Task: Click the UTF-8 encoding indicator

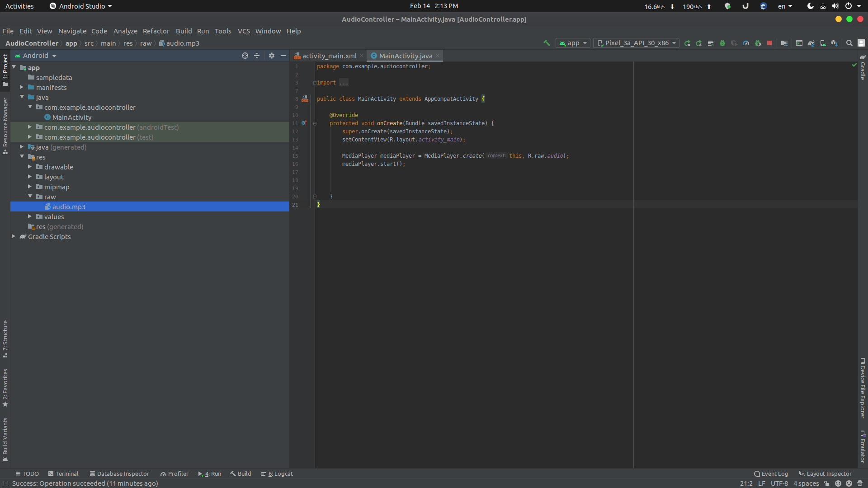Action: 779,483
